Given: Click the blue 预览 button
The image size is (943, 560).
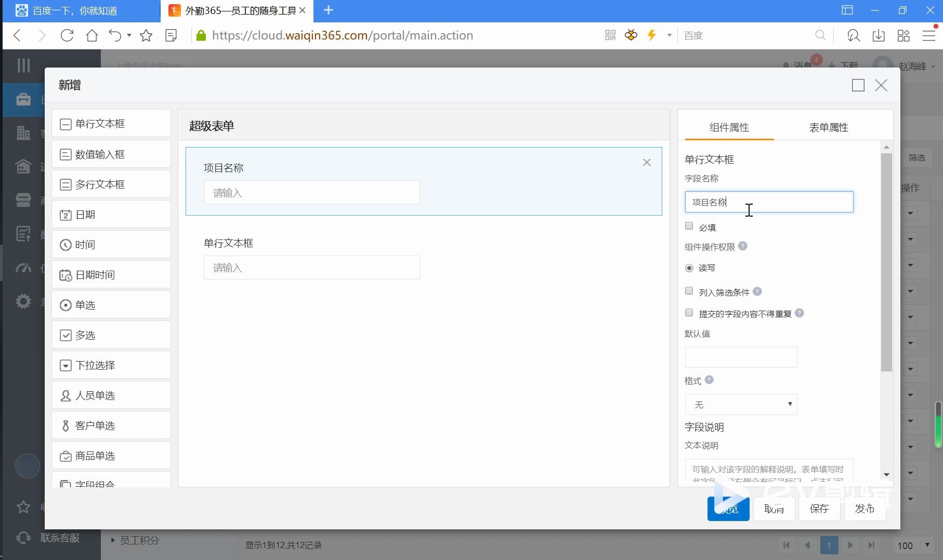Looking at the screenshot, I should coord(728,509).
